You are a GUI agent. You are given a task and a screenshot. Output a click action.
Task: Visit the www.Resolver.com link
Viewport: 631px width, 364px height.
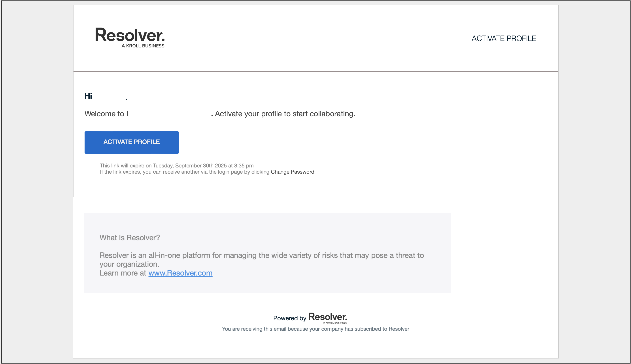pyautogui.click(x=180, y=273)
